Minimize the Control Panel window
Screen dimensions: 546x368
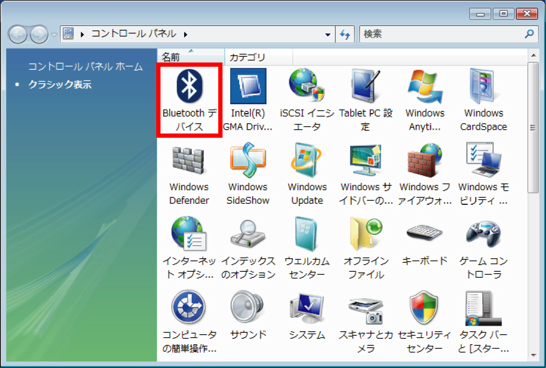481,14
